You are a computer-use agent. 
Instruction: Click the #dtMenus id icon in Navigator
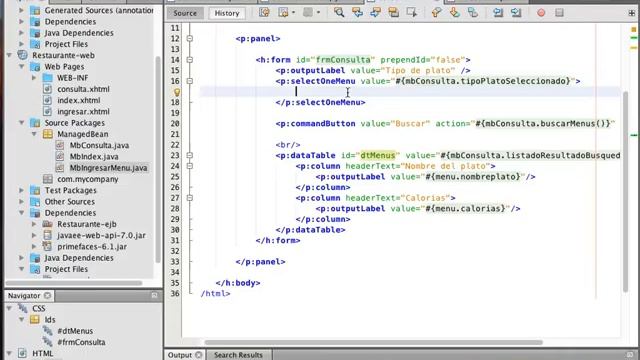coord(47,331)
